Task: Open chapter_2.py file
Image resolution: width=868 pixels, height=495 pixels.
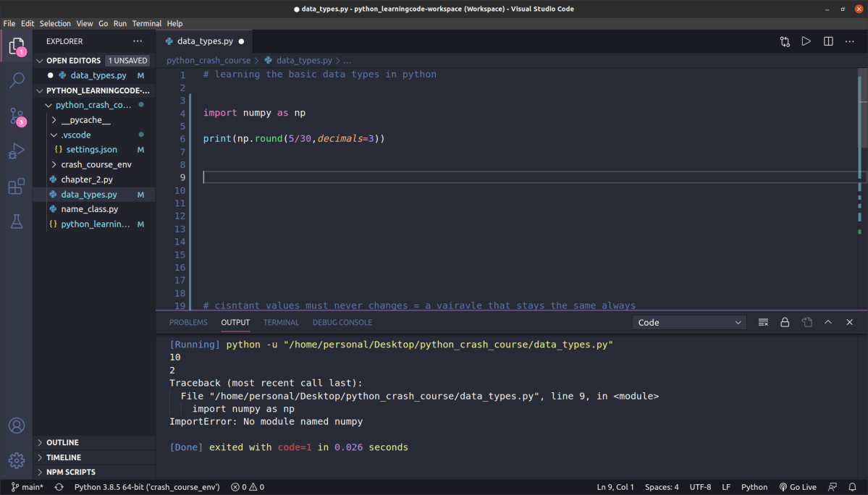Action: tap(94, 179)
